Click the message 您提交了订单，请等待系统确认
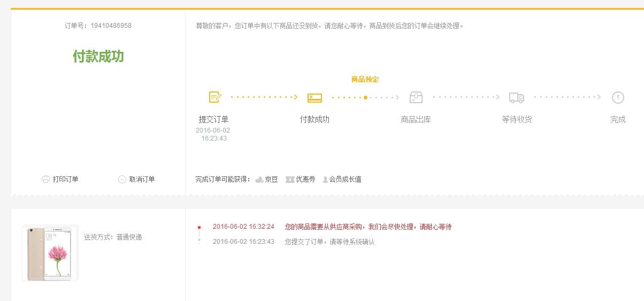This screenshot has width=644, height=301. 329,242
